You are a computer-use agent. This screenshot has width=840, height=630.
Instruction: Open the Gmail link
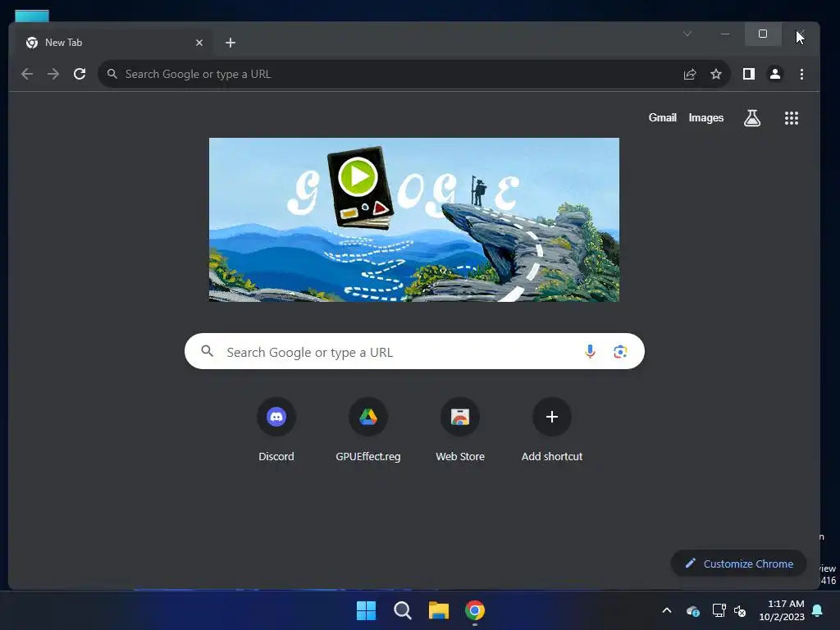tap(663, 118)
